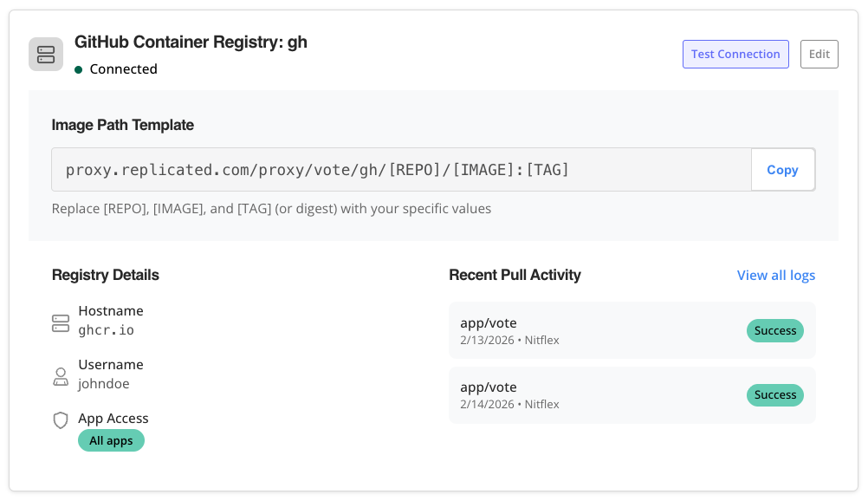
Task: Select the All apps badge under App Access
Action: click(x=111, y=440)
